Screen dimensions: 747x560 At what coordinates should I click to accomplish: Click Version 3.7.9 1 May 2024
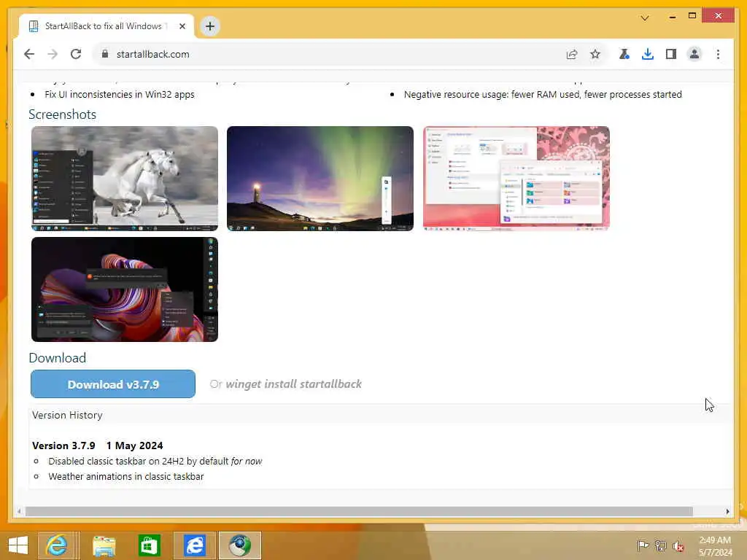coord(98,446)
